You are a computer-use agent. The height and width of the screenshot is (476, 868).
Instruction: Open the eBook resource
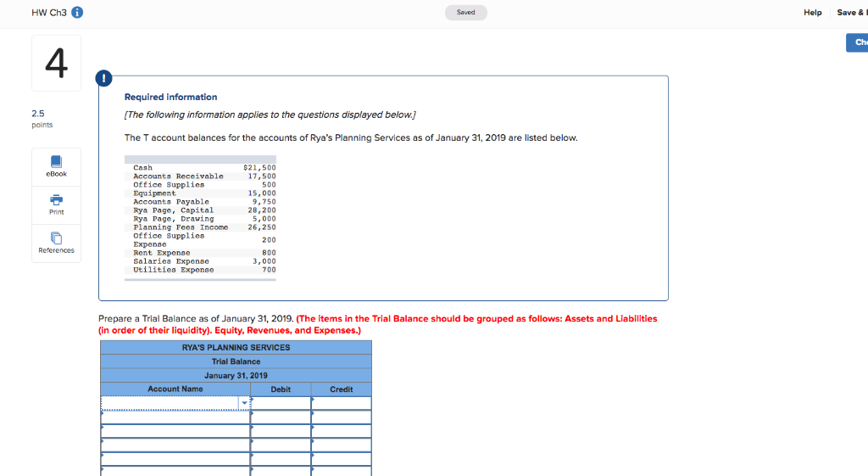[57, 167]
